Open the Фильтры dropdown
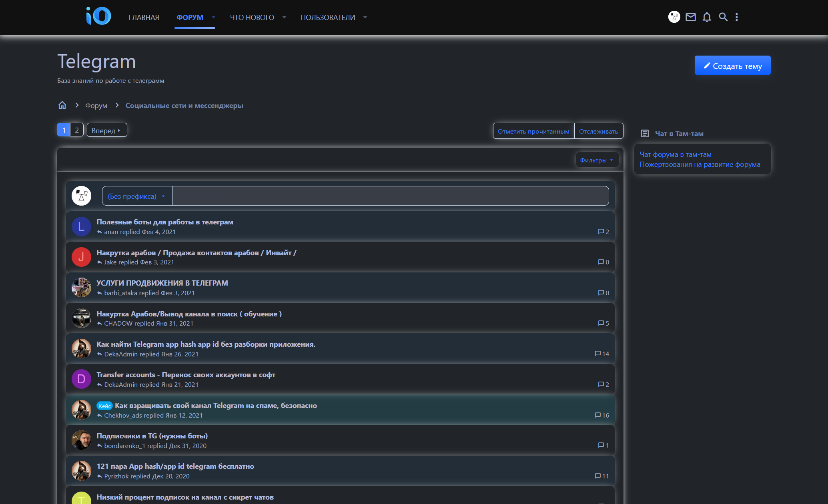 [596, 160]
